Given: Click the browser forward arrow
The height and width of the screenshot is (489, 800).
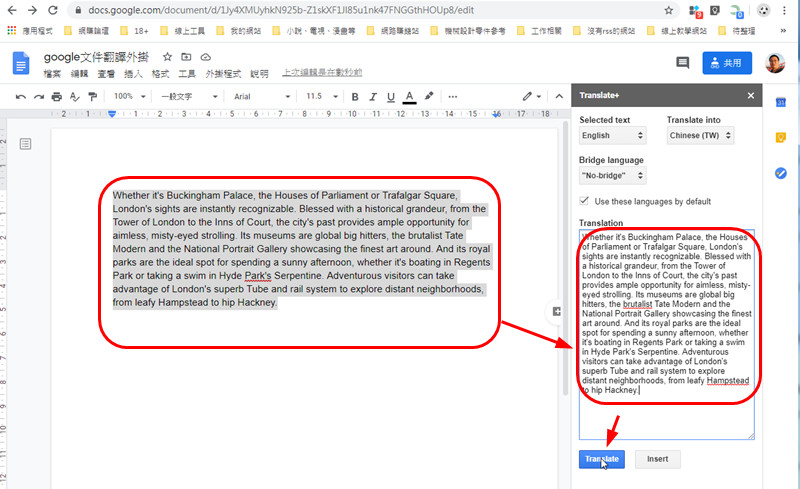Looking at the screenshot, I should (32, 10).
